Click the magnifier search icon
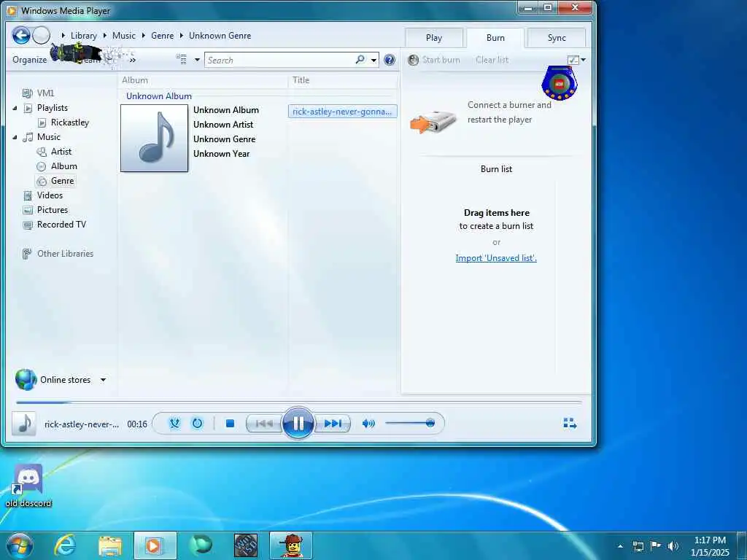 point(360,60)
